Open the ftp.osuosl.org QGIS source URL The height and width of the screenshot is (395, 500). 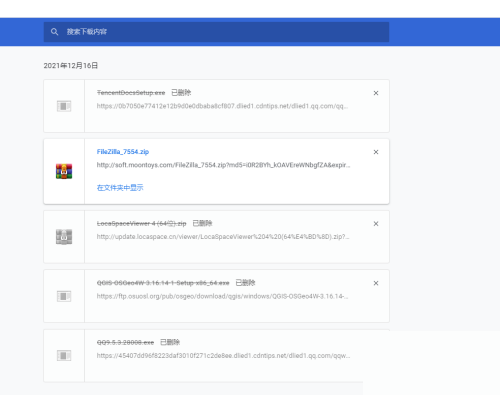point(222,296)
